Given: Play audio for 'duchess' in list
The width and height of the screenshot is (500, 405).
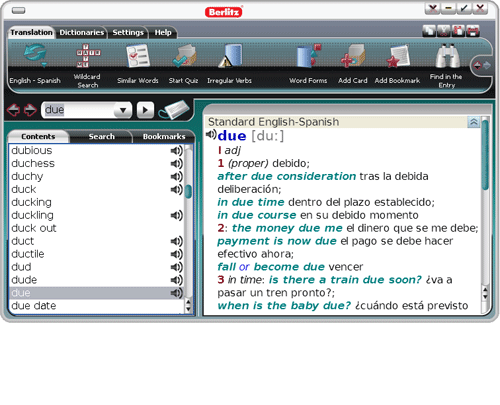Looking at the screenshot, I should [177, 164].
